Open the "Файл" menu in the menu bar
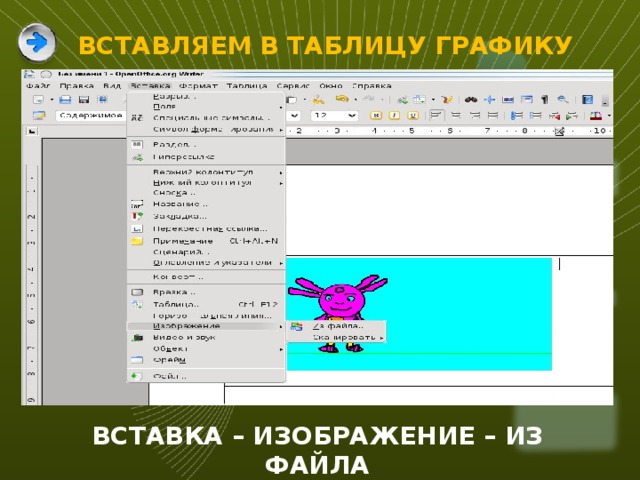640x480 pixels. (x=38, y=86)
